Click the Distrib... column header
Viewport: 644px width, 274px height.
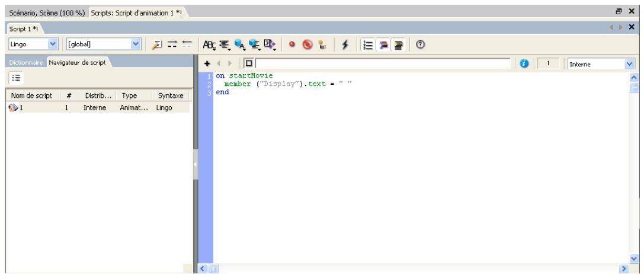(98, 95)
